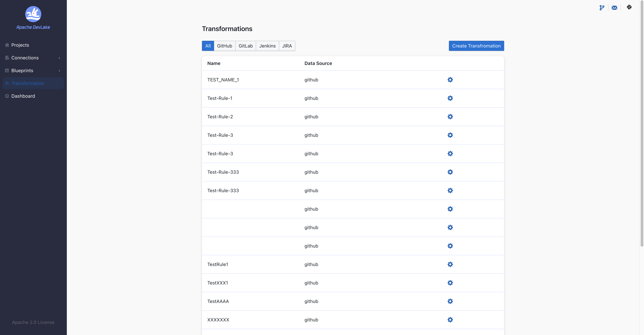Click the gear icon for Test-Rule-1
Image resolution: width=644 pixels, height=335 pixels.
click(450, 98)
